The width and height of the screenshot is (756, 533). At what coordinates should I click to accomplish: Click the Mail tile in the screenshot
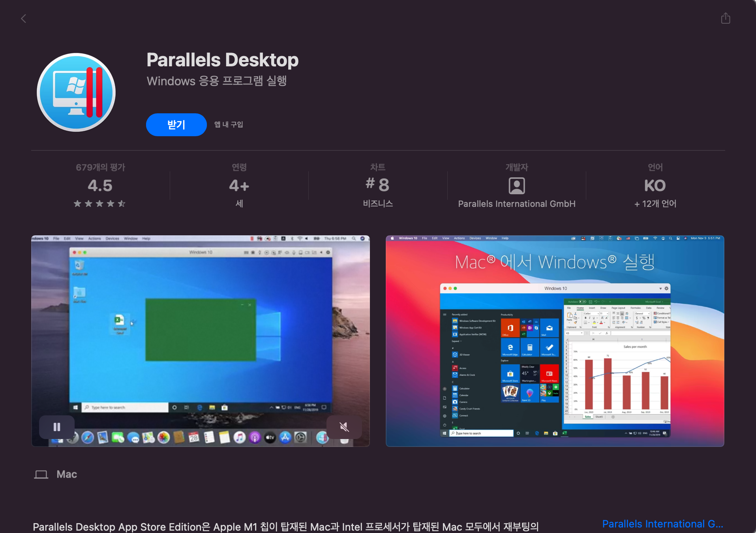pos(549,328)
